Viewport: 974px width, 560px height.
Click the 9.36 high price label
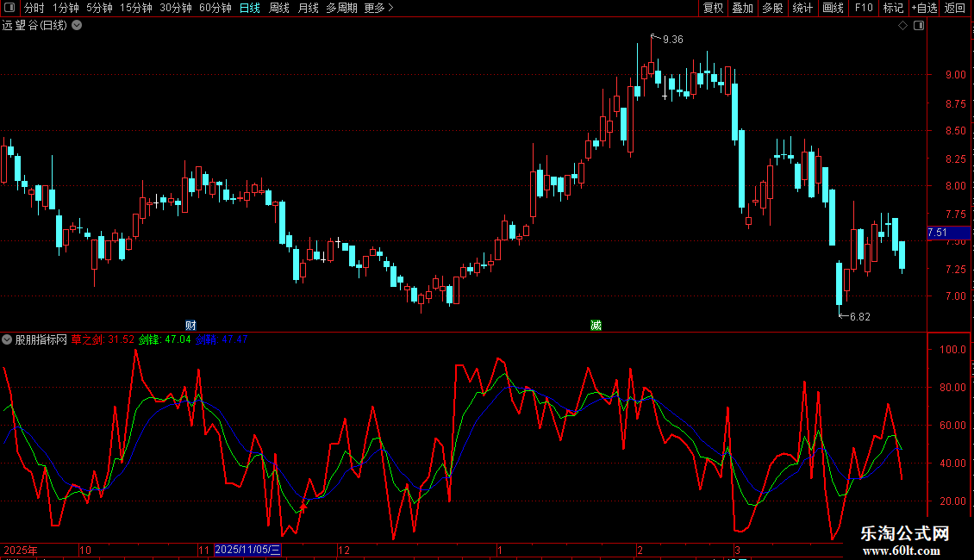click(672, 39)
